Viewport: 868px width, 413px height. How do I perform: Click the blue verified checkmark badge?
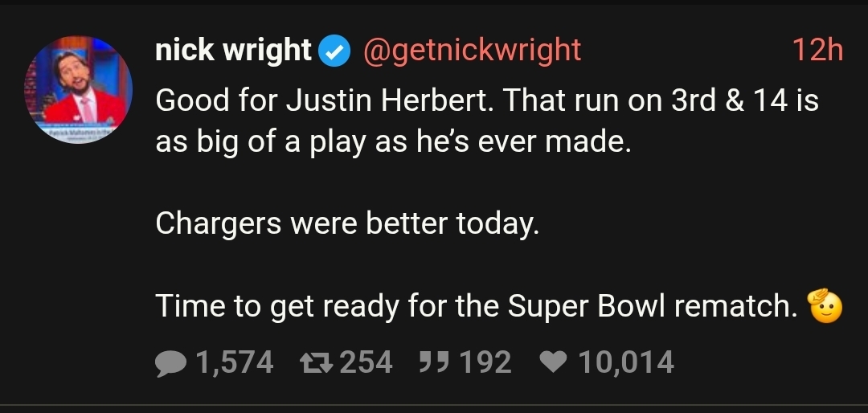click(334, 51)
